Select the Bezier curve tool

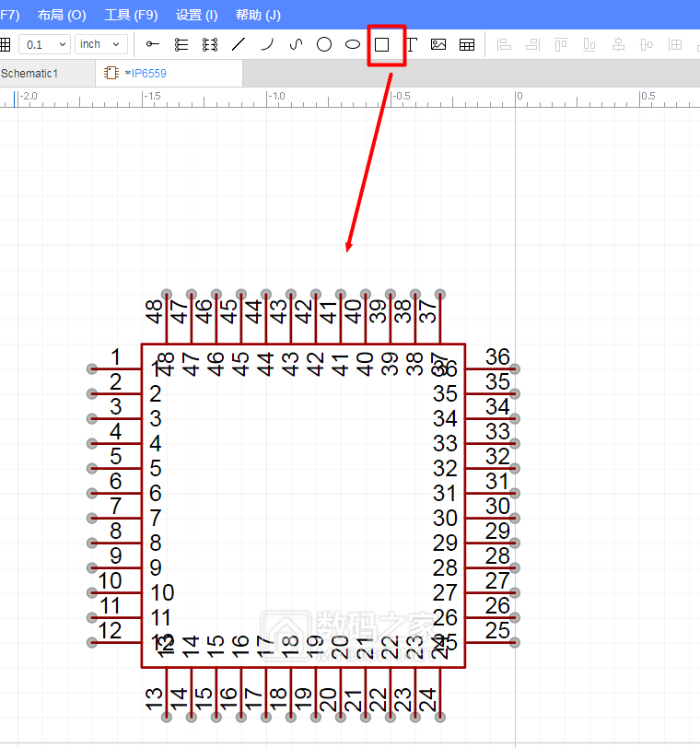click(296, 44)
